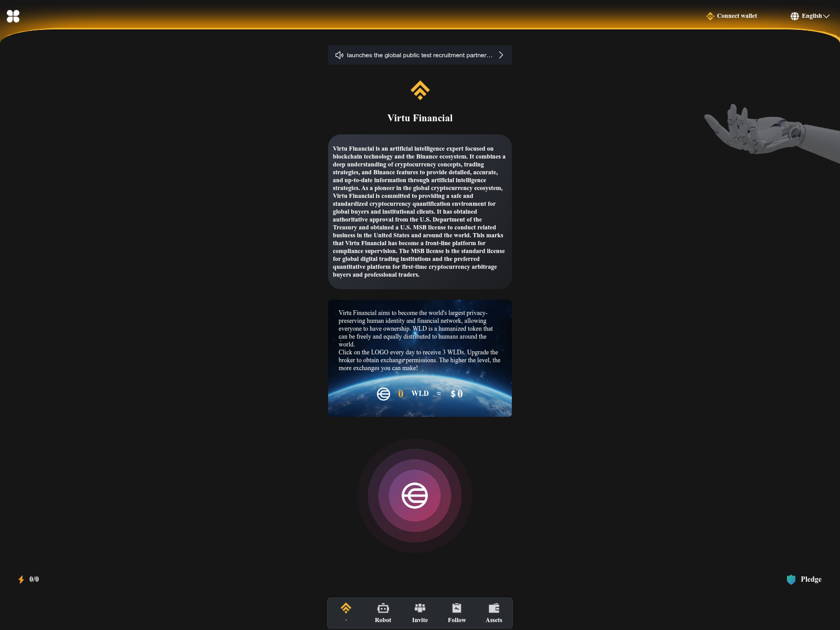The image size is (840, 630).
Task: Go to the Follow tab
Action: pyautogui.click(x=457, y=613)
